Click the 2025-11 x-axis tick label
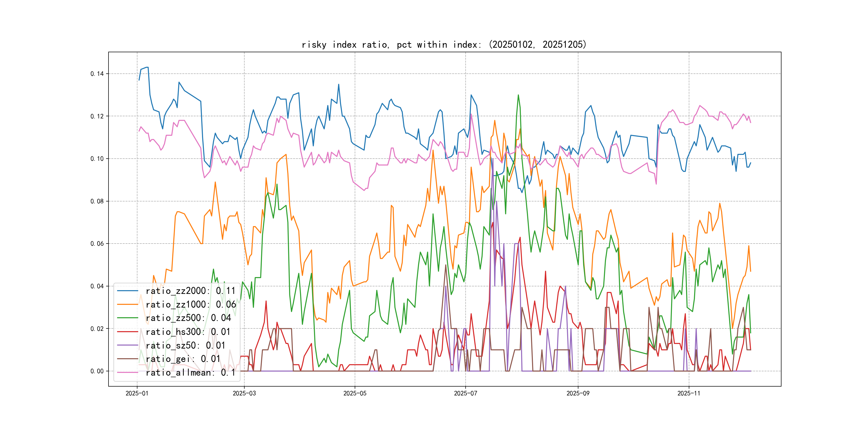This screenshot has width=868, height=434. tap(689, 394)
